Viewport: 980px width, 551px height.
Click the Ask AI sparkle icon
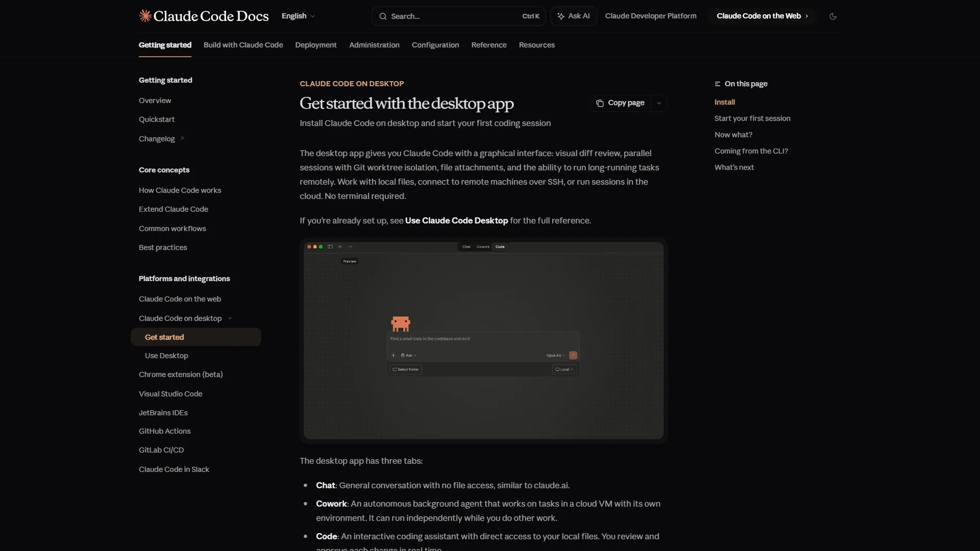561,16
